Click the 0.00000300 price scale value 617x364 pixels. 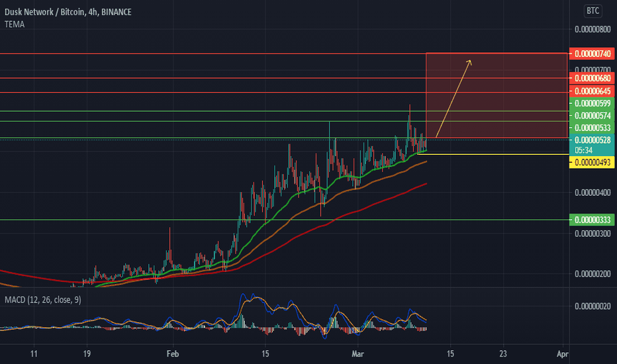[x=593, y=234]
